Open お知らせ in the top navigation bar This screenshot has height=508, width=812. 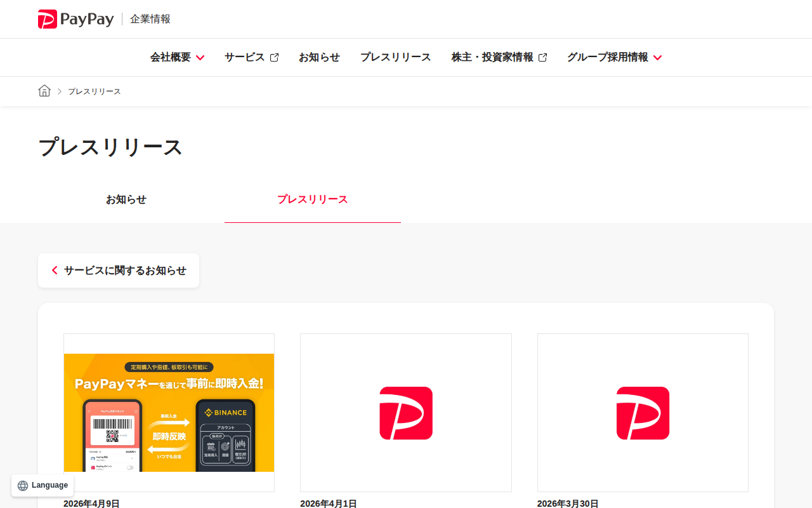319,57
